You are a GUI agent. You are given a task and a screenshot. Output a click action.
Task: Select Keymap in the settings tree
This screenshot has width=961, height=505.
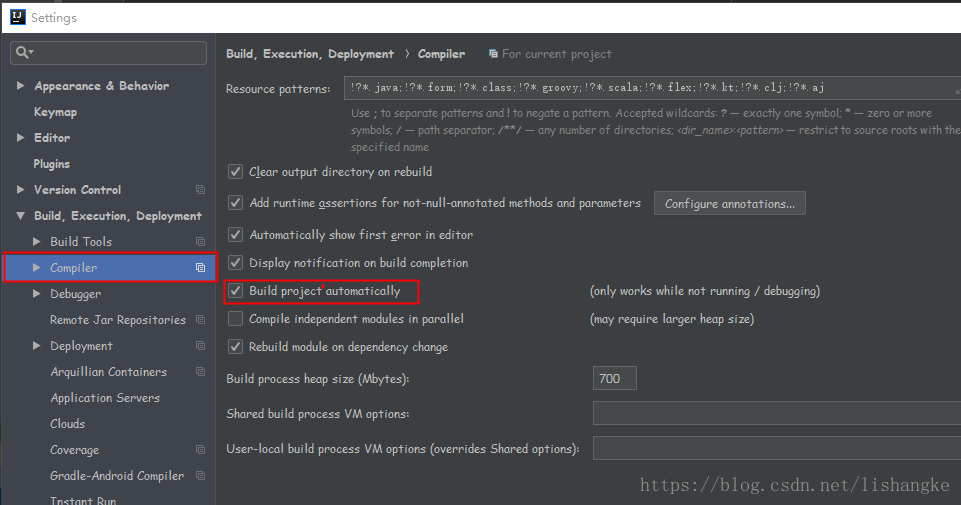(55, 112)
